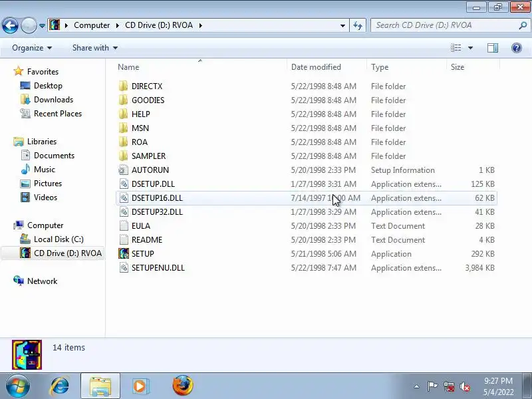
Task: Open the DIRECTX folder icon
Action: (x=124, y=86)
